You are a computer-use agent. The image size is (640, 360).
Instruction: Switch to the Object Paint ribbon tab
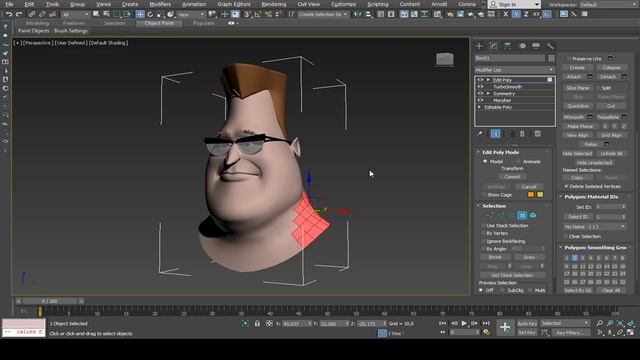(159, 23)
